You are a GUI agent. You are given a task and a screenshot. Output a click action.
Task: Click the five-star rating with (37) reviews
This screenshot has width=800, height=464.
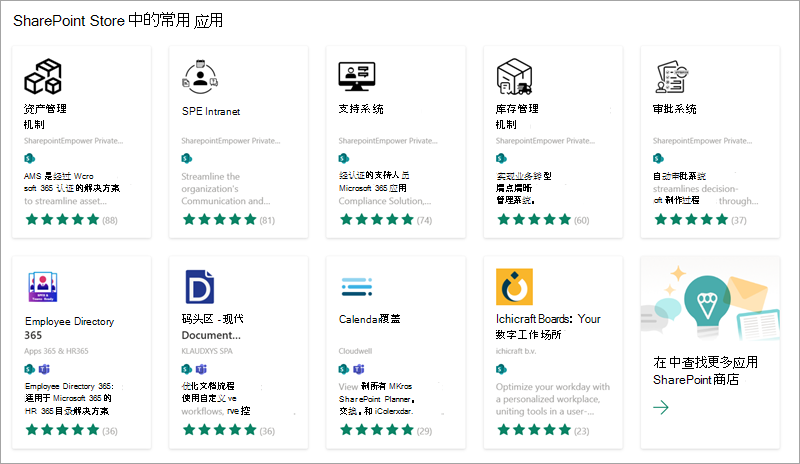pos(699,220)
